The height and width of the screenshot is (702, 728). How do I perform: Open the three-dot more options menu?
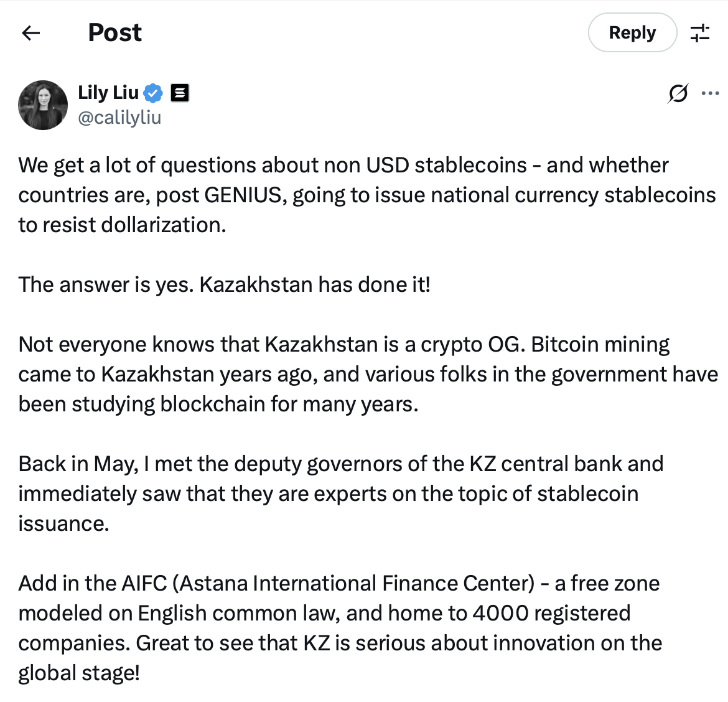point(710,94)
